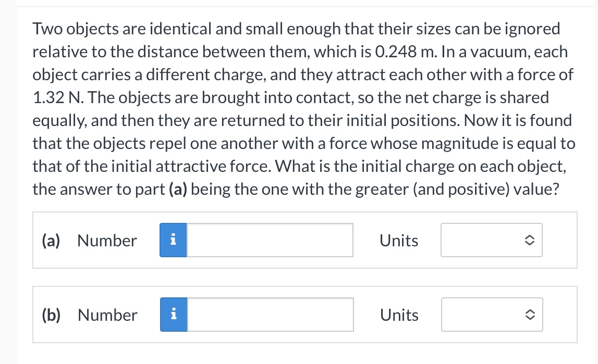Expand the units selector in row (a)
Viewport: 598px width, 364px height.
point(491,240)
